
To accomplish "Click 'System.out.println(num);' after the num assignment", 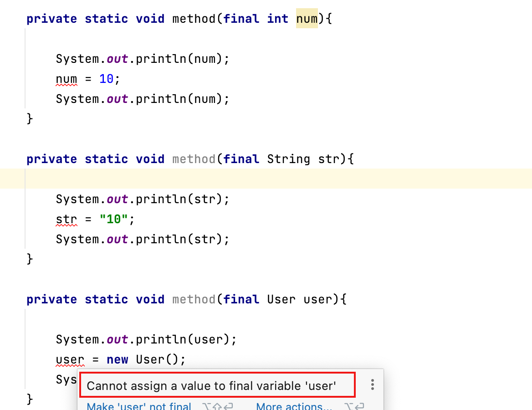I will click(143, 99).
